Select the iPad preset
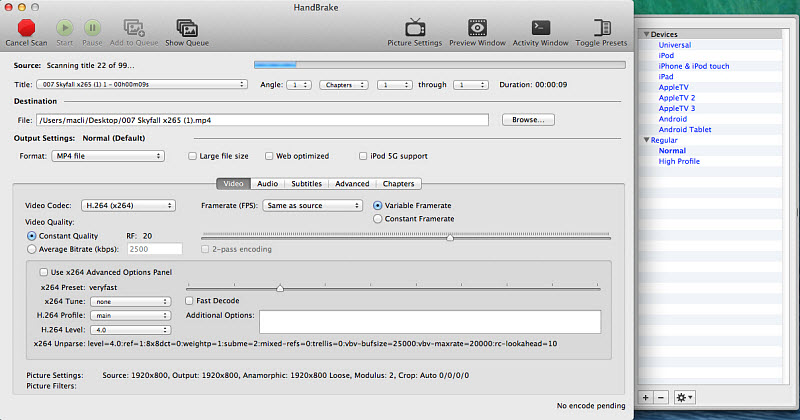 tap(666, 77)
